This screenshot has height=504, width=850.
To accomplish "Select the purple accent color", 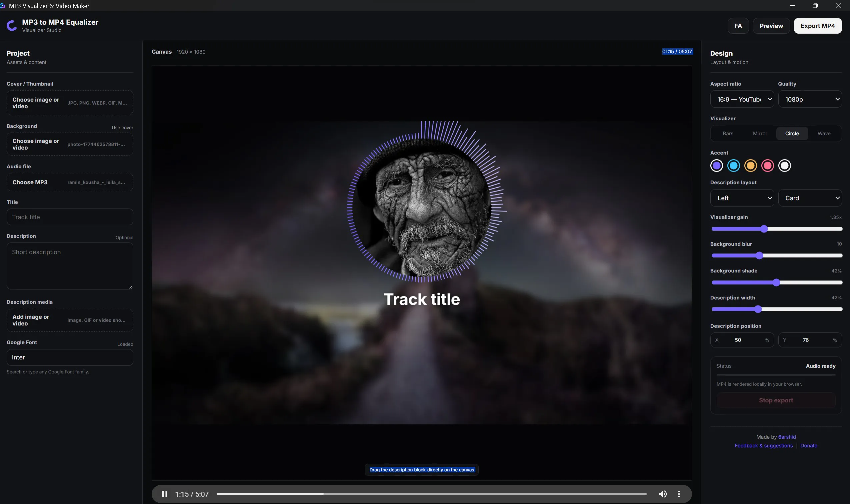I will coord(716,166).
